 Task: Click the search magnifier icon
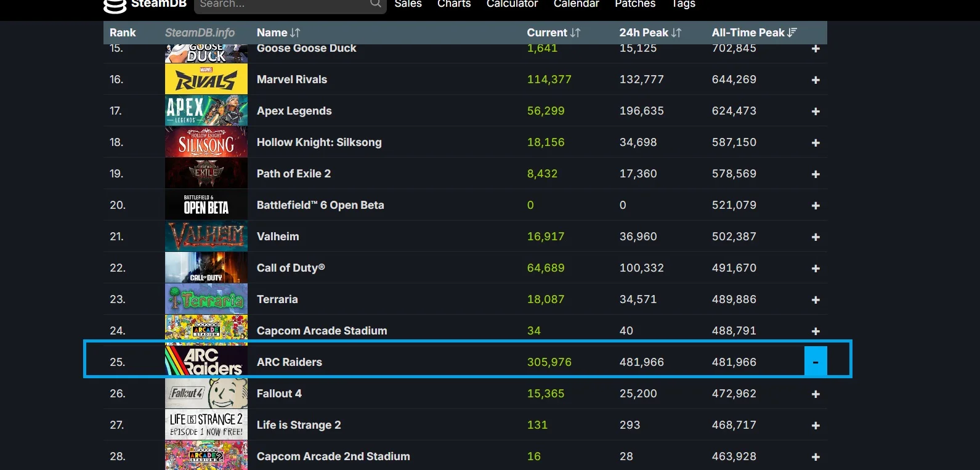pos(375,4)
